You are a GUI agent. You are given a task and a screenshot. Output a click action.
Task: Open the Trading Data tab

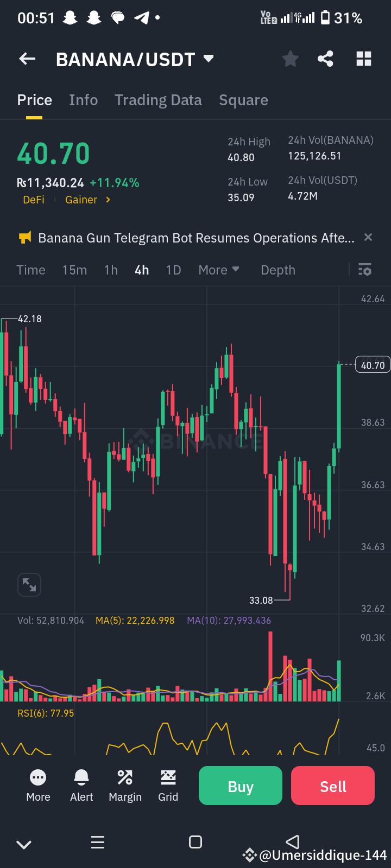pos(158,100)
